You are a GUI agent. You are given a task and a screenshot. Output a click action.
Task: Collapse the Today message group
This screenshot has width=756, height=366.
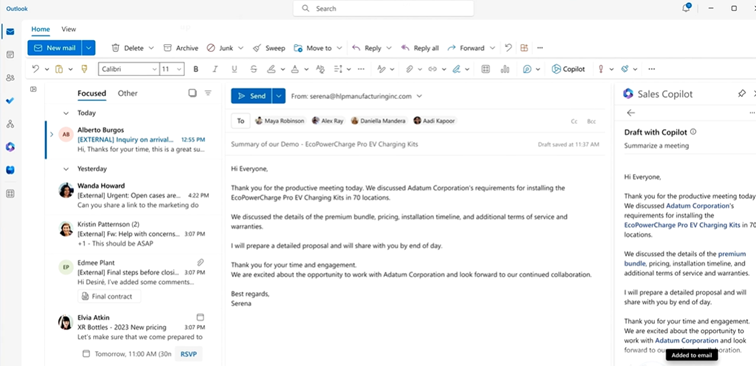coord(66,113)
